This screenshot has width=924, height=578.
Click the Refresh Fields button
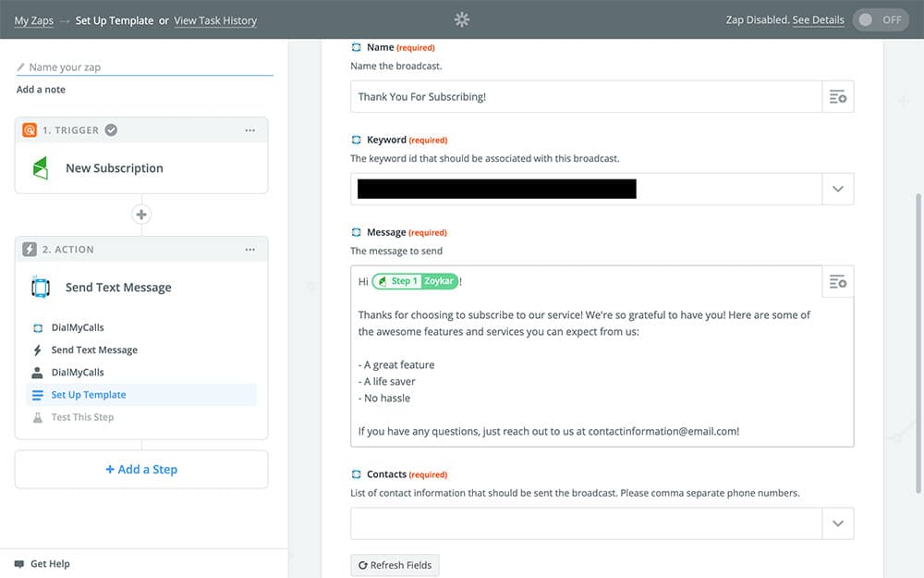click(x=395, y=565)
